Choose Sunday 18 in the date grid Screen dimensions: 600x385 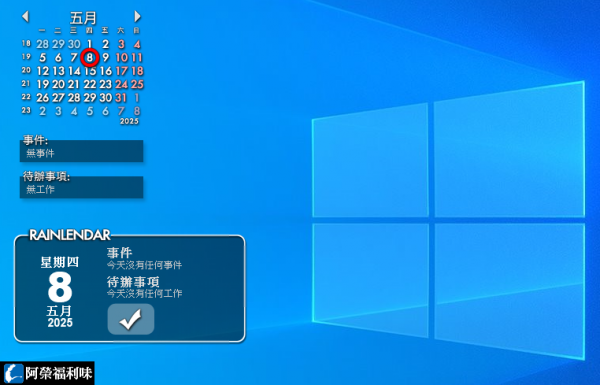[137, 71]
